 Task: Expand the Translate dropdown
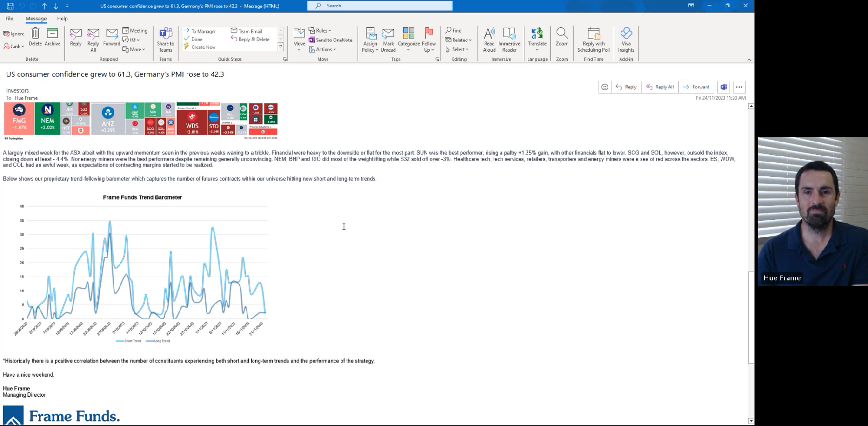click(537, 40)
